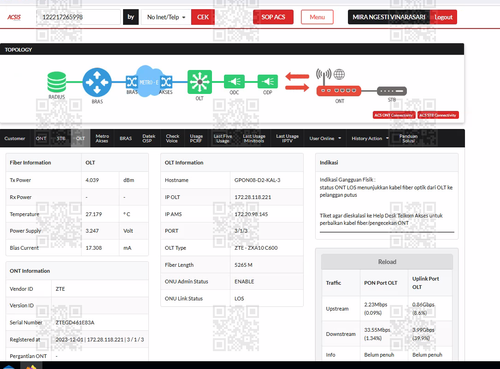The height and width of the screenshot is (369, 500).
Task: Select Bias Current value 17.308
Action: click(94, 248)
